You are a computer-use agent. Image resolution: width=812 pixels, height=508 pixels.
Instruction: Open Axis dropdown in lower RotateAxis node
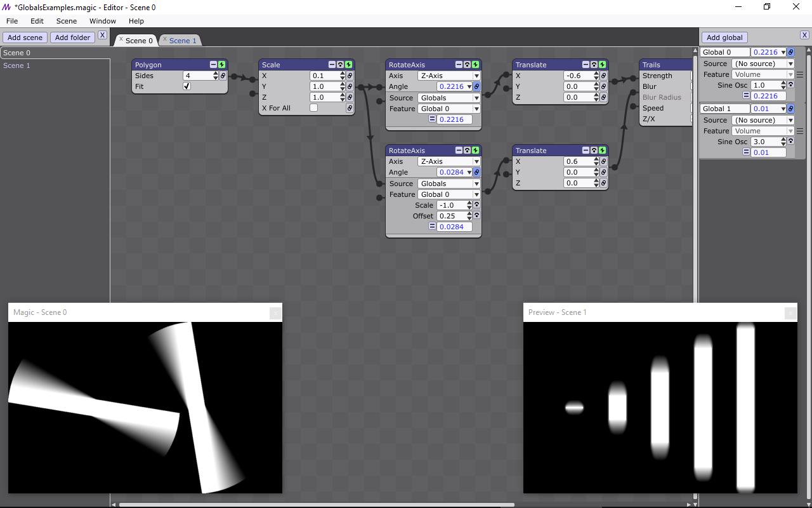click(449, 161)
